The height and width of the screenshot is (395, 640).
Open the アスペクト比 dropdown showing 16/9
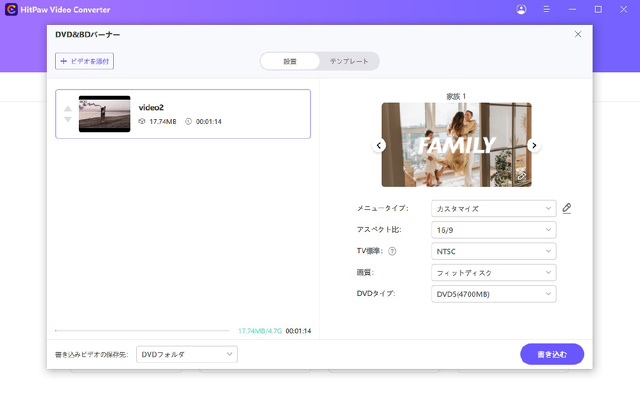493,230
